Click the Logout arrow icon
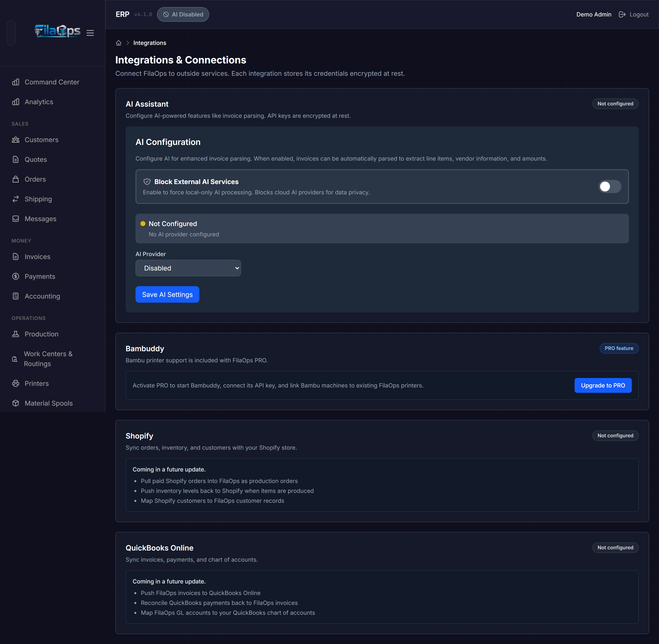The width and height of the screenshot is (659, 644). tap(622, 15)
